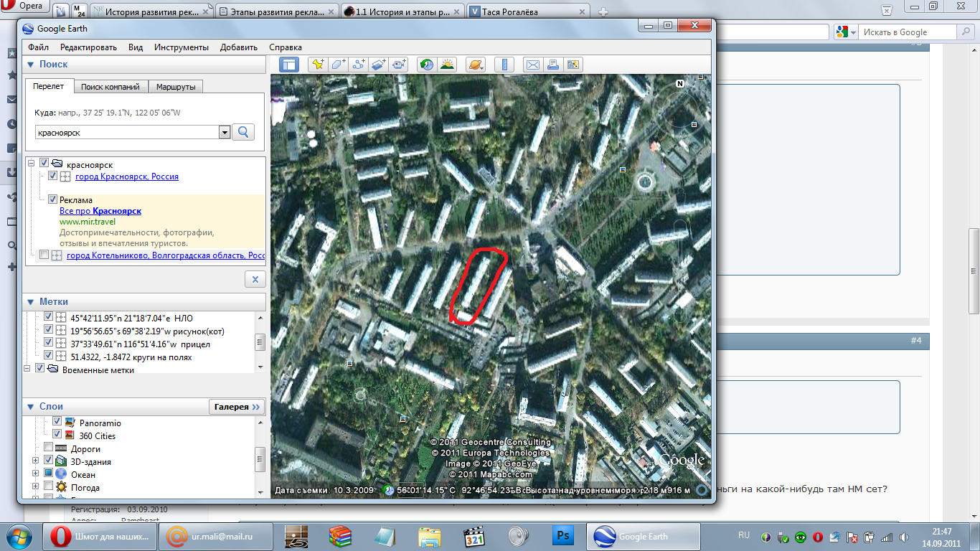Send the view by email

(x=532, y=65)
